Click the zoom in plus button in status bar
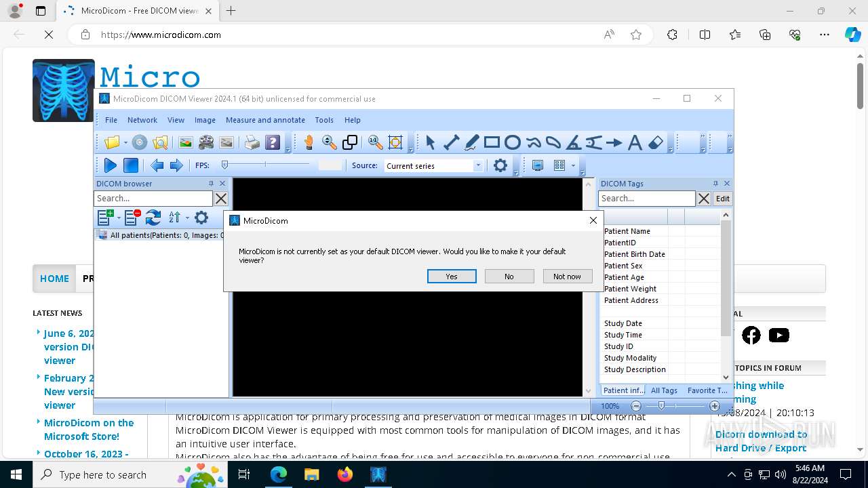The width and height of the screenshot is (868, 488). point(714,406)
